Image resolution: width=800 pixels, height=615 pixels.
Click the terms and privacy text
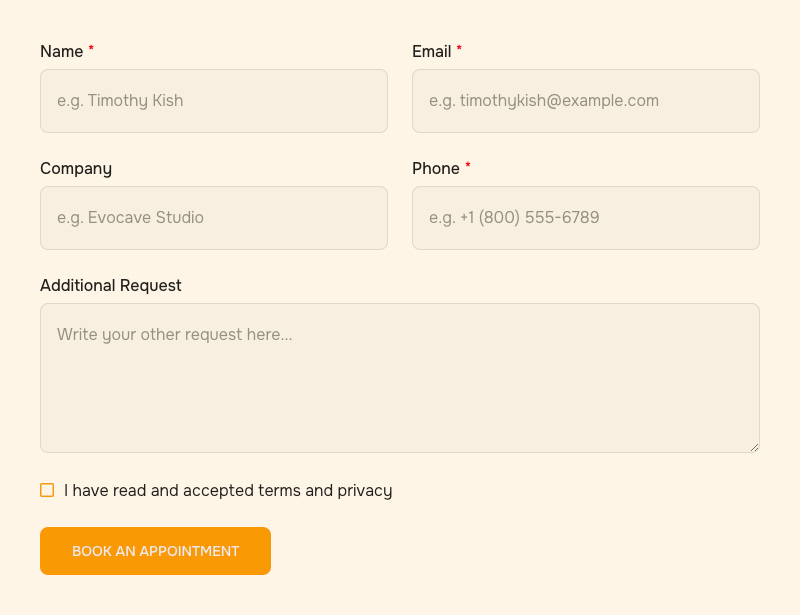pos(228,490)
